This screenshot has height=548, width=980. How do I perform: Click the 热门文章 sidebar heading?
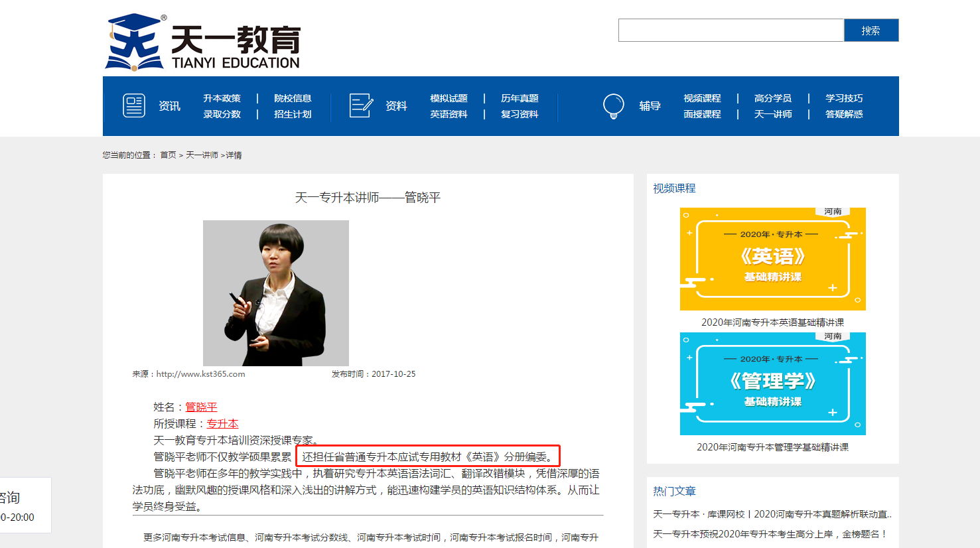click(674, 491)
